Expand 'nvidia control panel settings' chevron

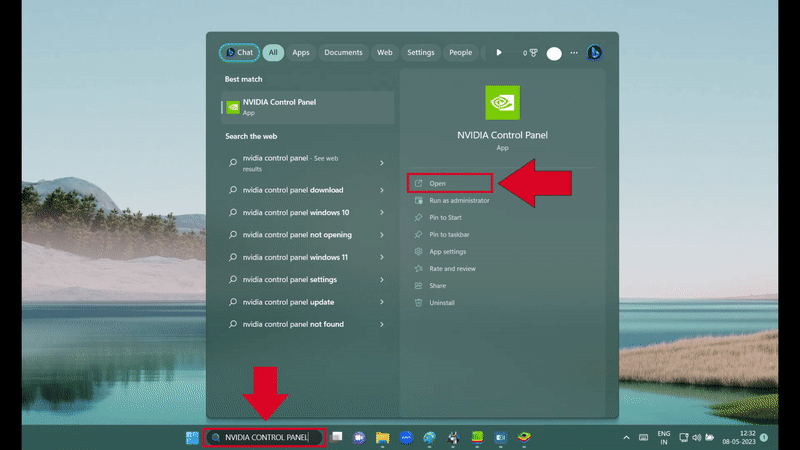(382, 280)
